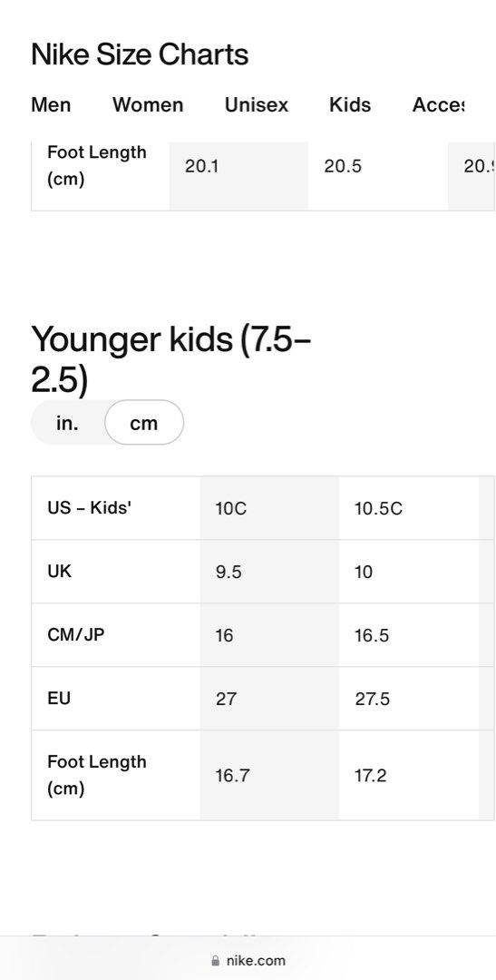Open the Men size chart tab
496x980 pixels.
tap(51, 105)
